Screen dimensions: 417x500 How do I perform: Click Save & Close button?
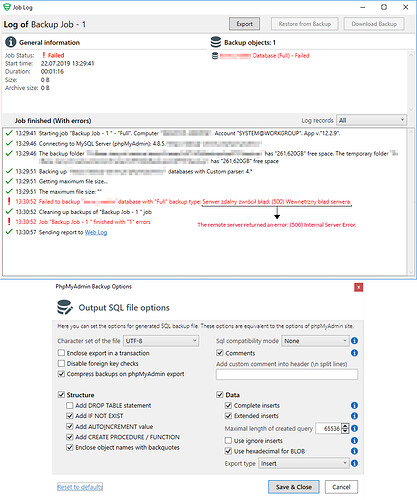click(x=294, y=487)
